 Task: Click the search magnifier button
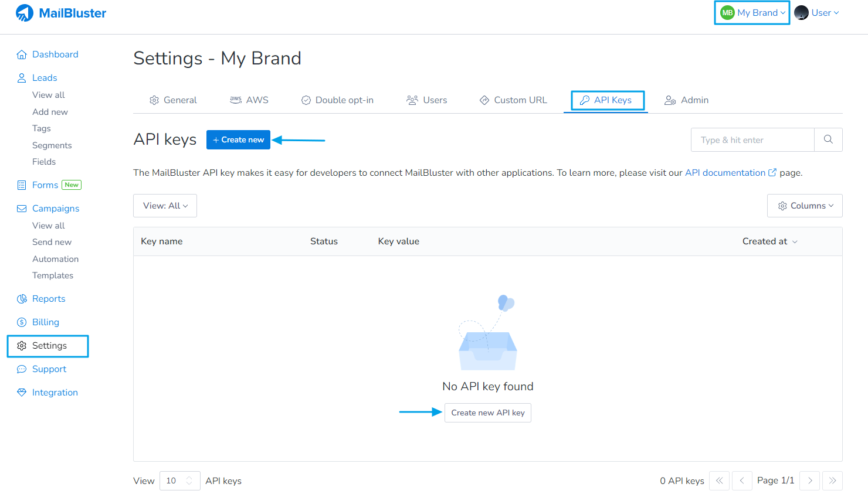click(828, 139)
